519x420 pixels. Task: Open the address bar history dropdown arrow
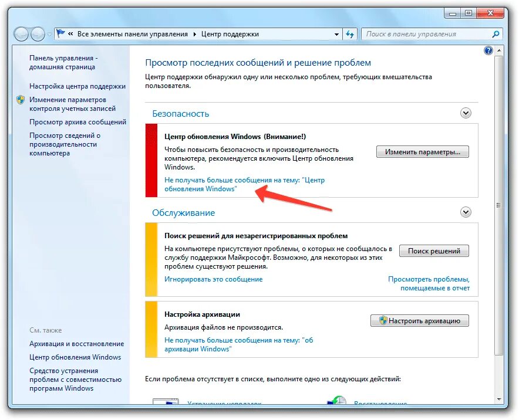click(x=336, y=35)
